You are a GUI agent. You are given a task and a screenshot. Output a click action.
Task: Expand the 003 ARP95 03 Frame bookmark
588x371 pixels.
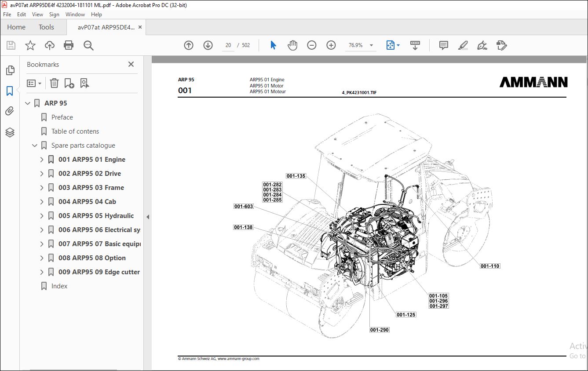[x=42, y=188]
